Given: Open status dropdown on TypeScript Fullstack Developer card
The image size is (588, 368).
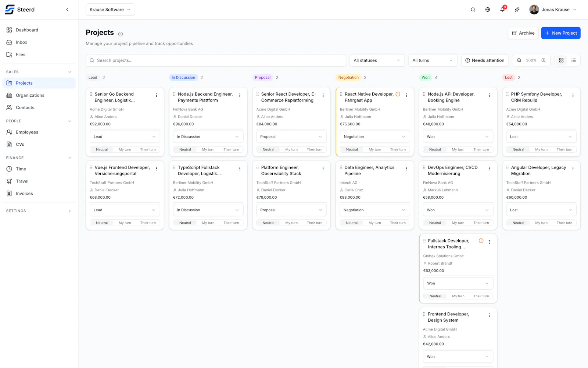Looking at the screenshot, I should coord(208,210).
